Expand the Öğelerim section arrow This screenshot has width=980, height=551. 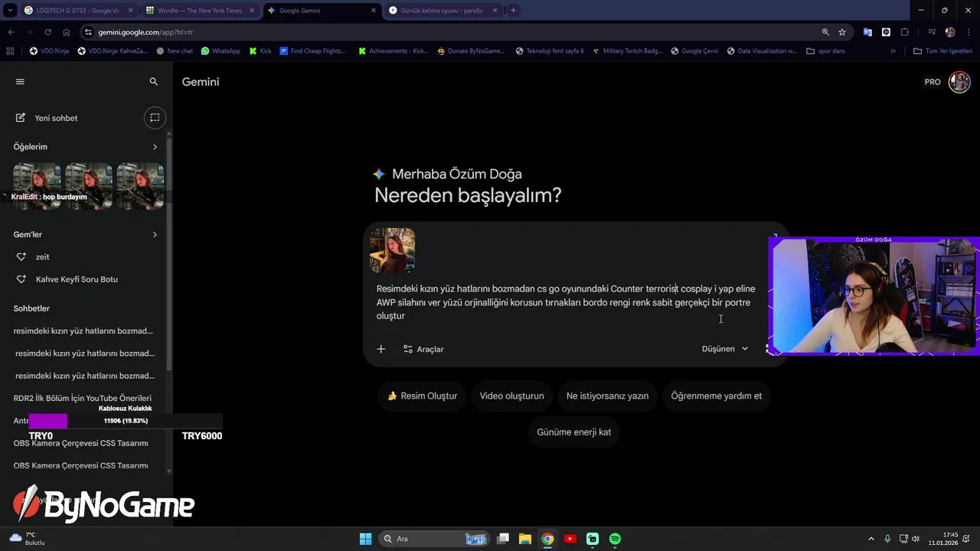pyautogui.click(x=155, y=147)
